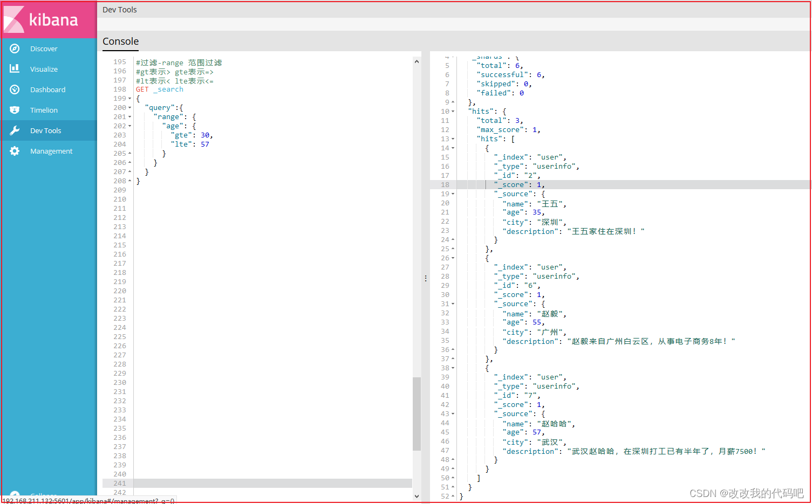Image resolution: width=812 pixels, height=504 pixels.
Task: Click the "name": "王五" output line
Action: 534,204
